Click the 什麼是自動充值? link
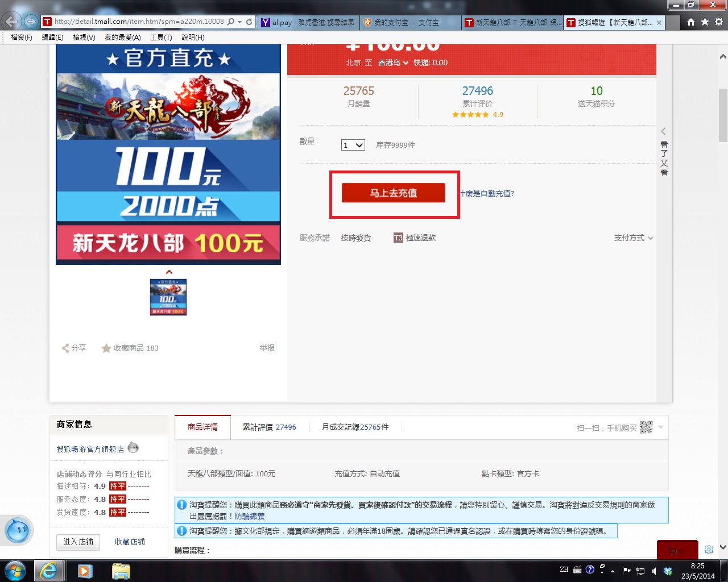The height and width of the screenshot is (582, 728). [x=487, y=193]
